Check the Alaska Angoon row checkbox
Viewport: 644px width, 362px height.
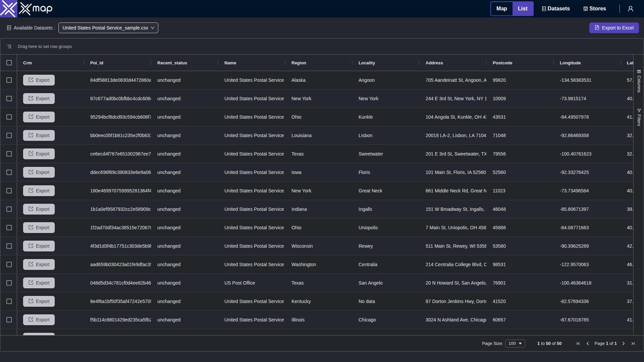click(9, 80)
